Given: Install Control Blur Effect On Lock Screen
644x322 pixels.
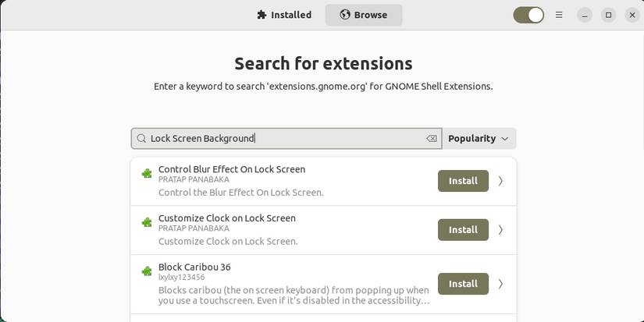Looking at the screenshot, I should 463,181.
